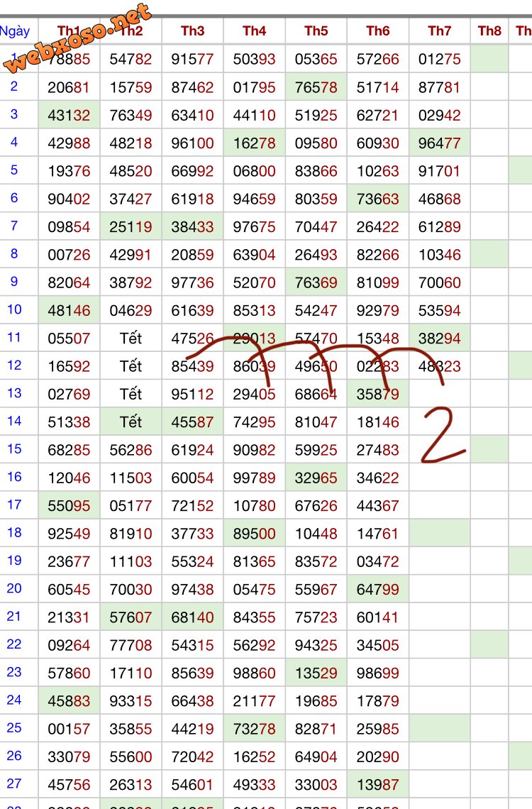Click the webxoso.net watermark logo
Screen dimensions: 532x809
(x=78, y=39)
